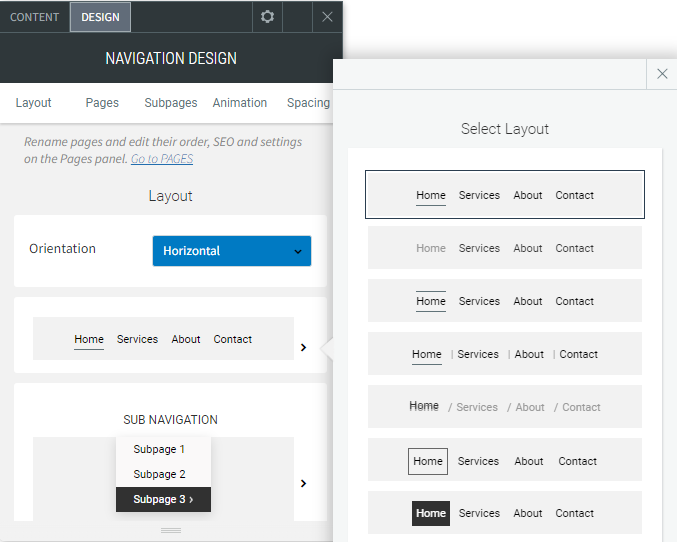Open the Animation section tab
677x542 pixels.
click(240, 103)
